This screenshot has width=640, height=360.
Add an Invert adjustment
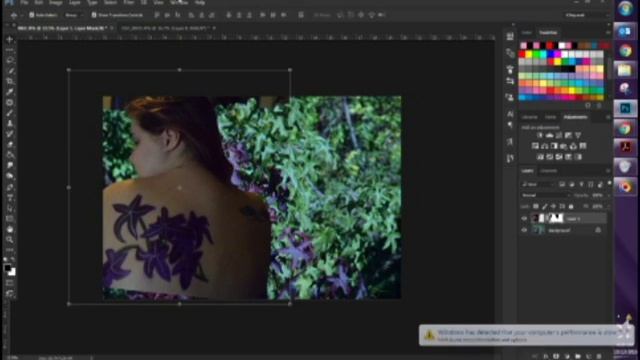click(x=540, y=157)
